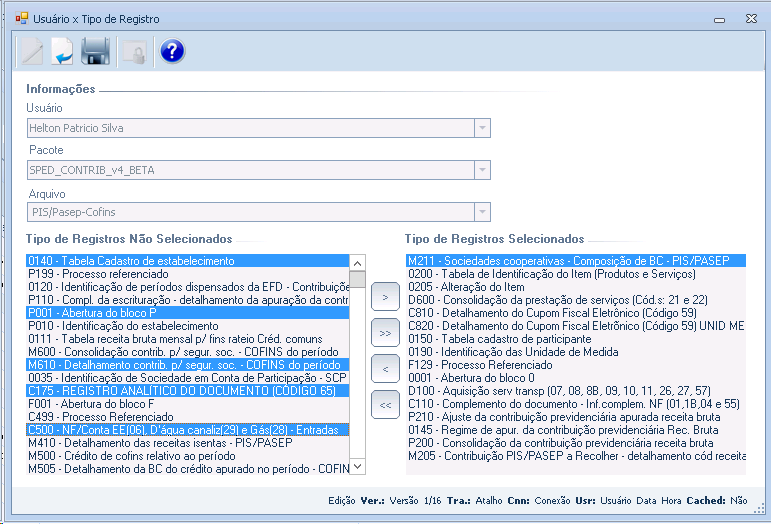Select 0205 - Alteração do Item
Screen dimensions: 771x524
click(576, 287)
